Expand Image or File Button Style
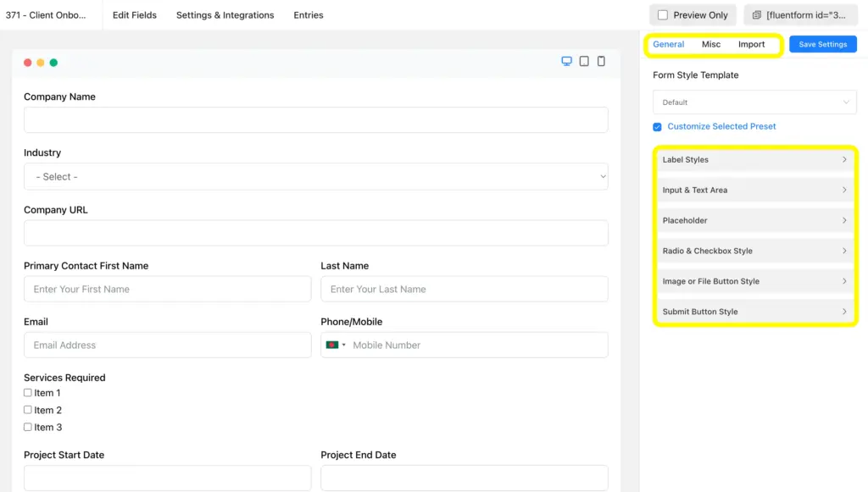Image resolution: width=868 pixels, height=492 pixels. click(754, 281)
